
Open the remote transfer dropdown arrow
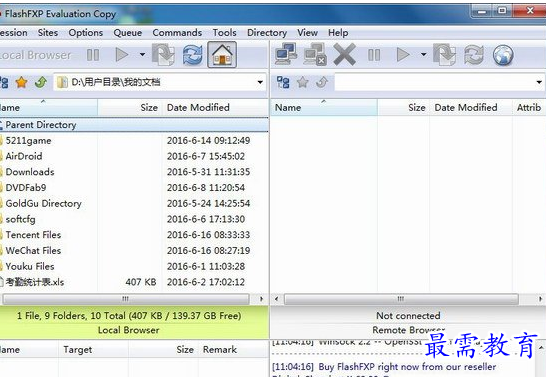pos(423,55)
